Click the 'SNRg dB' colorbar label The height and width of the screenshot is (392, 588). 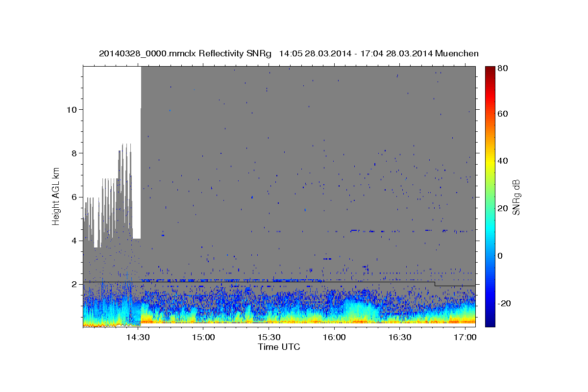point(515,197)
